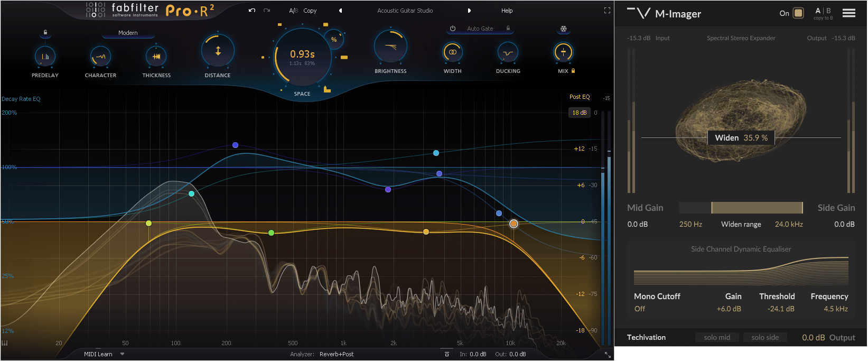
Task: Click the Threshold -24.1 dB value
Action: pyautogui.click(x=781, y=309)
